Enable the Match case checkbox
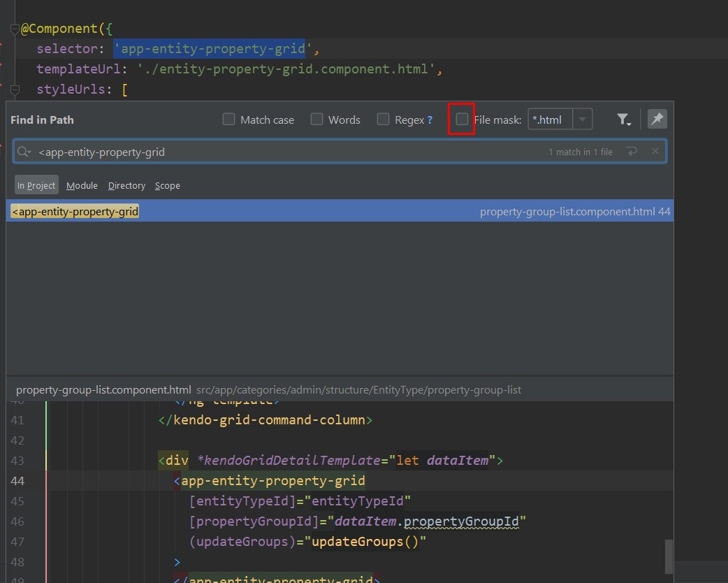 [228, 120]
